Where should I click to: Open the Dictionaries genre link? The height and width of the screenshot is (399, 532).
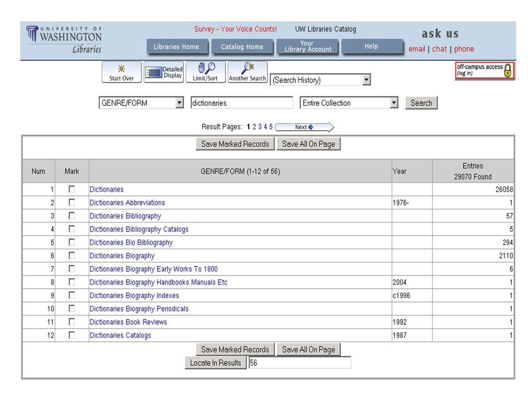coord(106,190)
